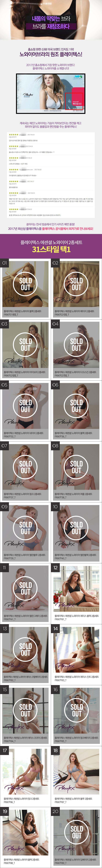Select the number 14 badge
This screenshot has width=102, height=868.
(x=56, y=628)
